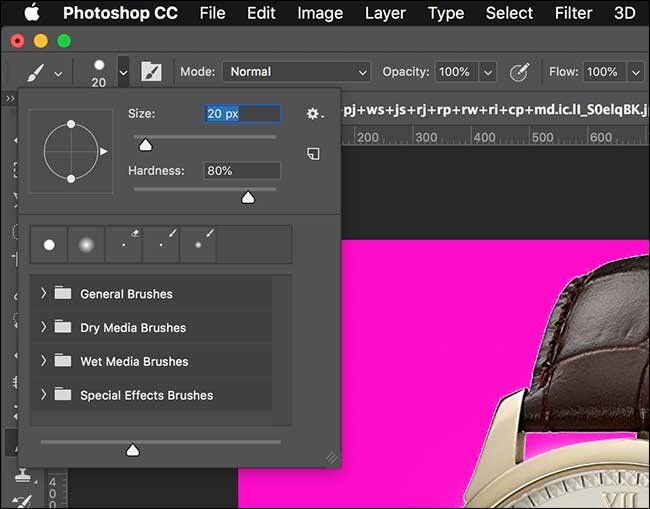Select the hard round brush thumbnail

point(49,245)
